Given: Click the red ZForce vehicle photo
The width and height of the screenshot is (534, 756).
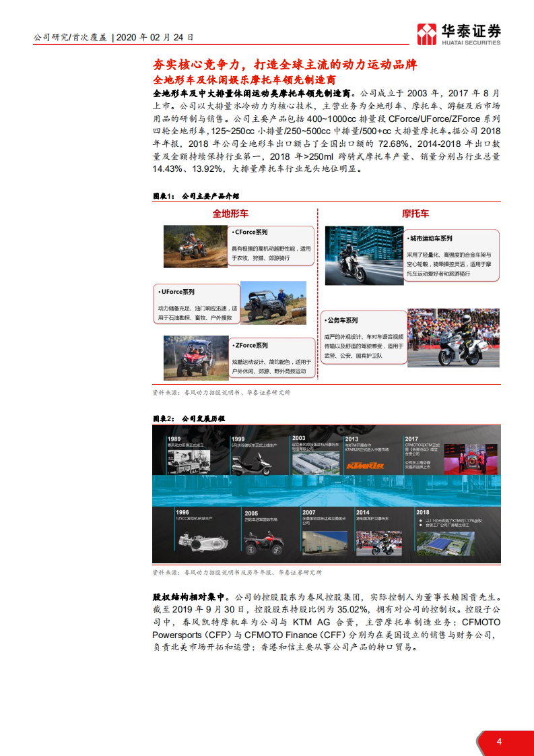Looking at the screenshot, I should coord(196,358).
